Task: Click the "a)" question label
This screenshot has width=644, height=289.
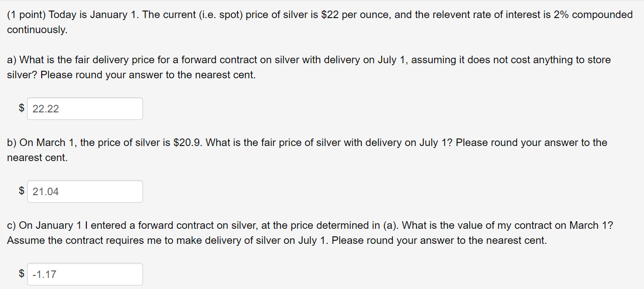Action: point(12,60)
